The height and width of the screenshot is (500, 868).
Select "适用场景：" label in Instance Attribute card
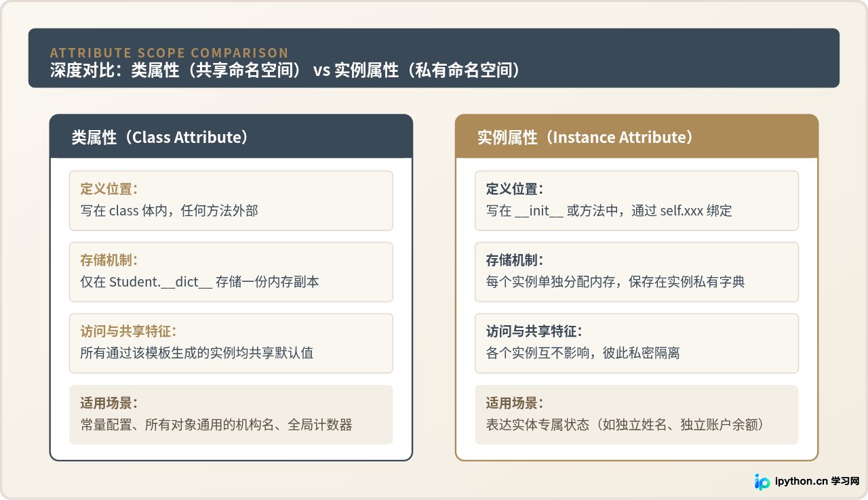pos(515,403)
